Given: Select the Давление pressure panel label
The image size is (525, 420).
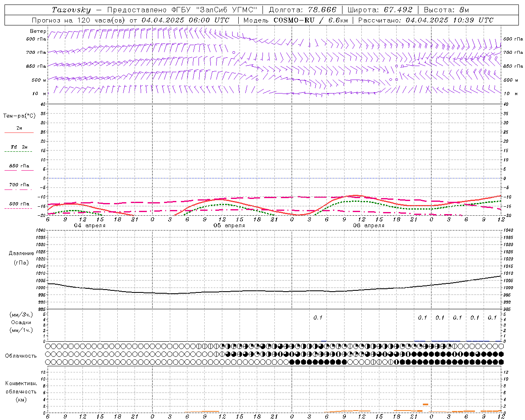Looking at the screenshot, I should pyautogui.click(x=21, y=253).
